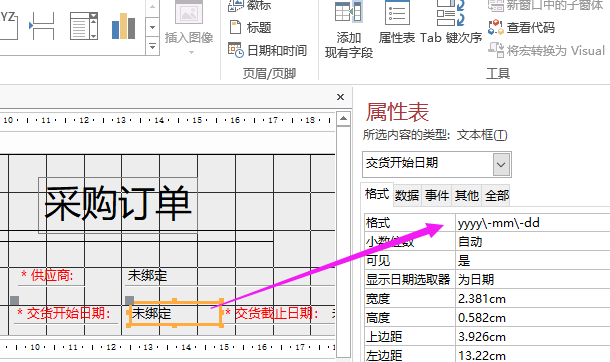Open the 交货开始日期 object dropdown
This screenshot has height=362, width=610.
click(x=501, y=164)
